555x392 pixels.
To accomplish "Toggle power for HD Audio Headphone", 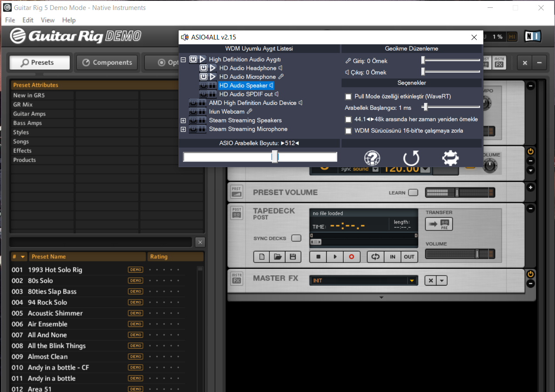I will 203,68.
